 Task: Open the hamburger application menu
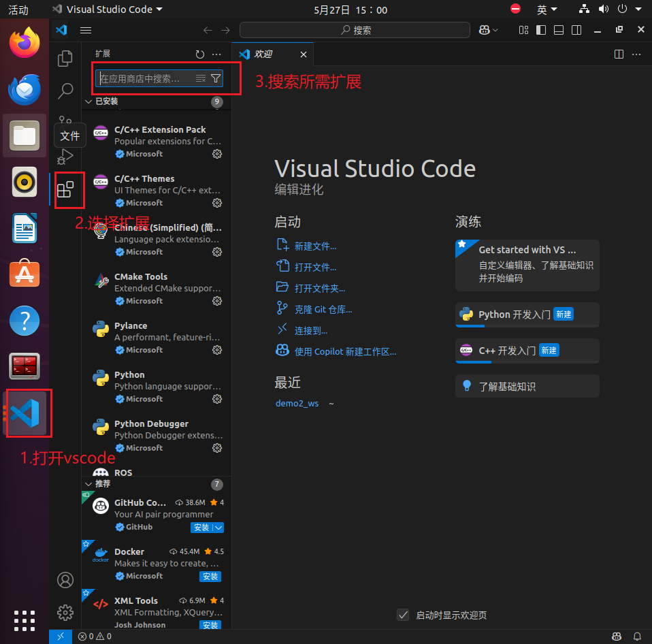[86, 30]
